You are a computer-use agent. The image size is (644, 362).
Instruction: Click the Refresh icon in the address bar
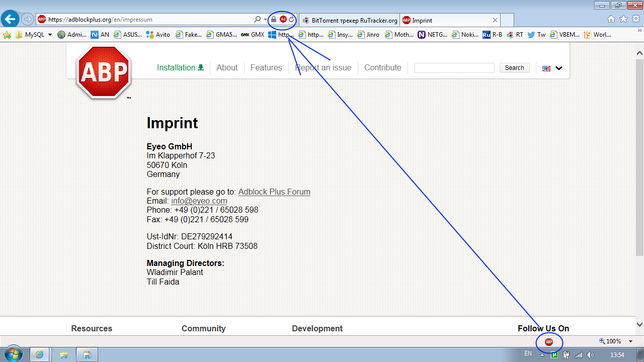click(291, 20)
